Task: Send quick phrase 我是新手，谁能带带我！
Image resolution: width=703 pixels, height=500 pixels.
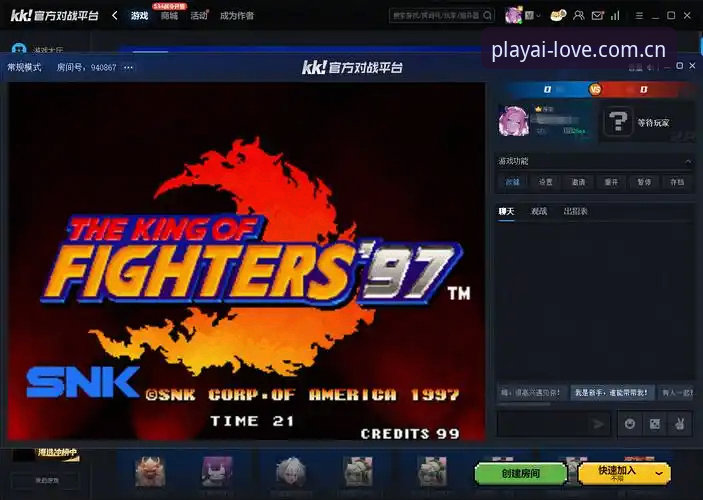Action: (x=612, y=393)
